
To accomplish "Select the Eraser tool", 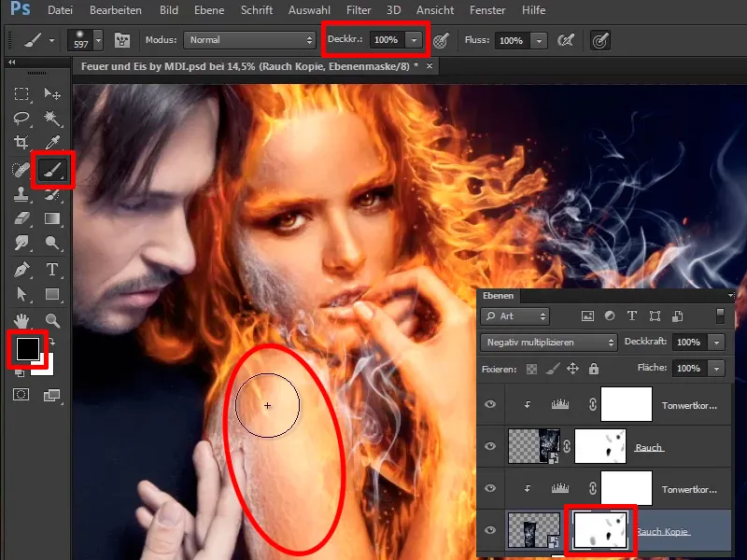I will tap(21, 218).
